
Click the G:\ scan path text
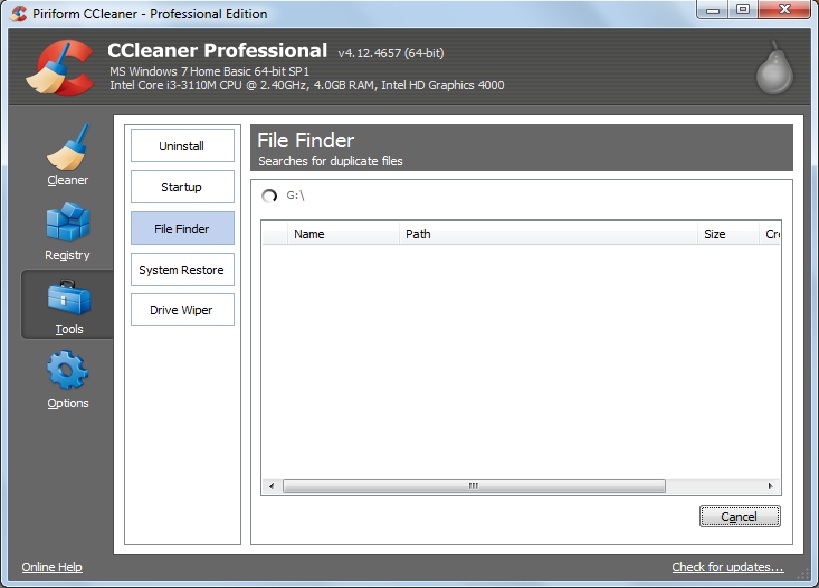click(x=295, y=195)
